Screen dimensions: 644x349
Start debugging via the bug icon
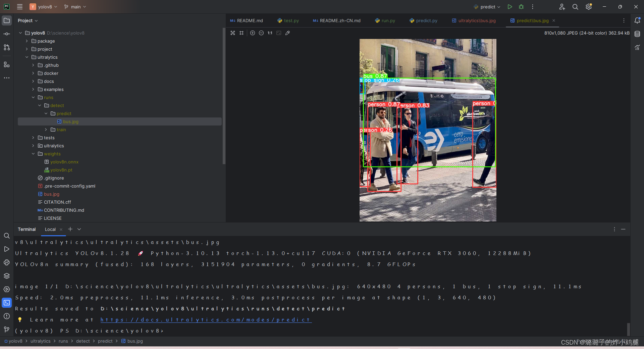pyautogui.click(x=521, y=7)
